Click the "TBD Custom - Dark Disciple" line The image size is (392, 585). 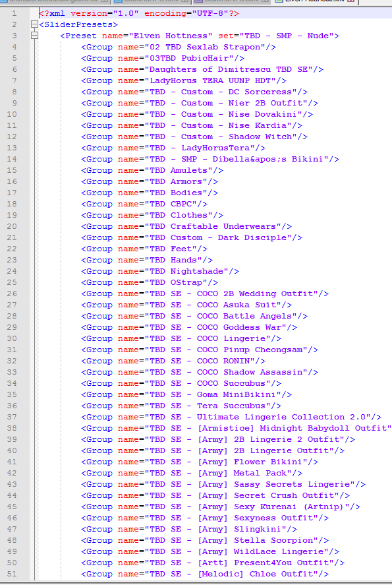pos(192,237)
